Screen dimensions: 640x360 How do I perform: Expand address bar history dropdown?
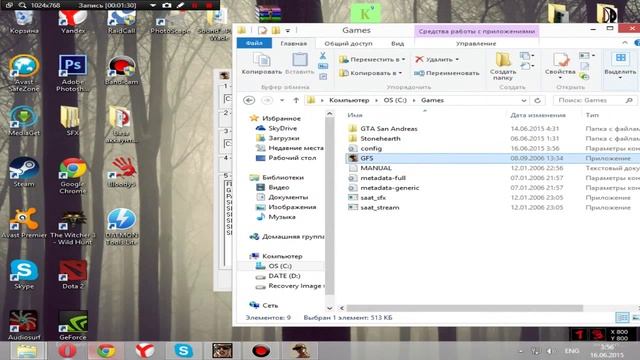tap(524, 100)
